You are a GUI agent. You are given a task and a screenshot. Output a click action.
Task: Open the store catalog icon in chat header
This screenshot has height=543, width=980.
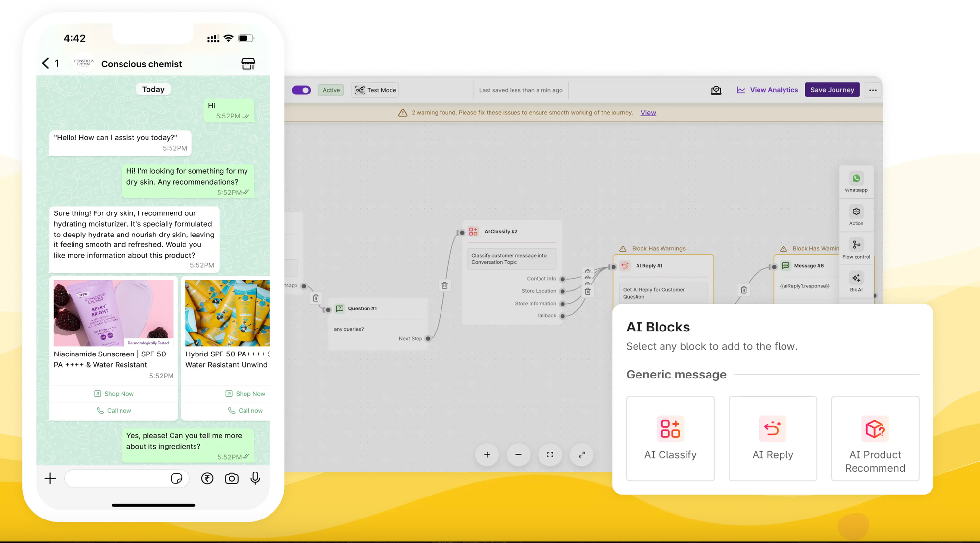tap(248, 64)
